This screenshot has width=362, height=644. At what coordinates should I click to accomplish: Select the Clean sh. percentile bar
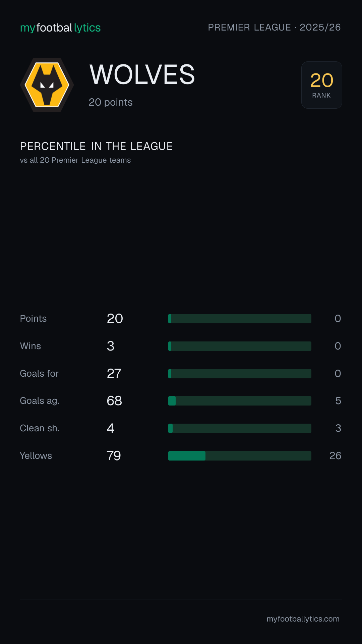(240, 428)
